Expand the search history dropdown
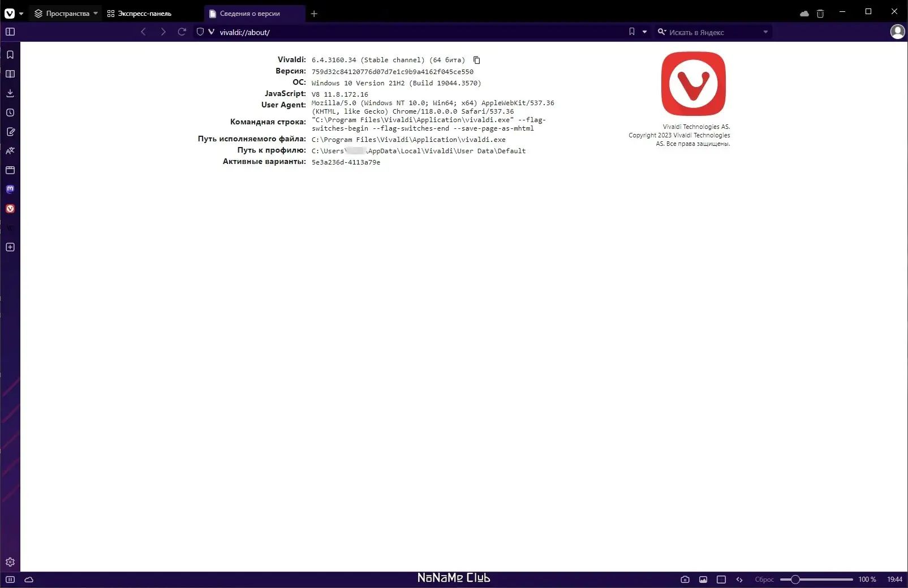The image size is (908, 588). [x=765, y=32]
